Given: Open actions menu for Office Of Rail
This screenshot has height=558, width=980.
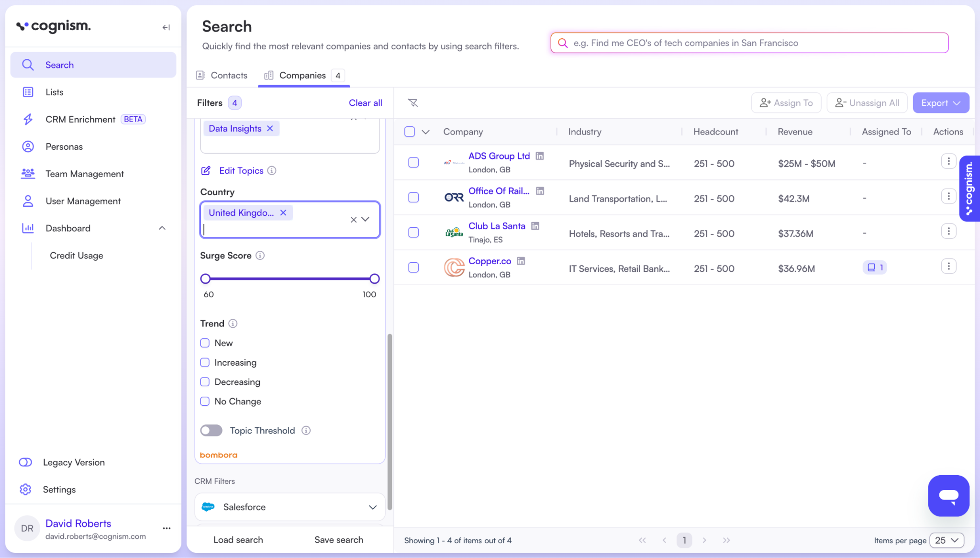Looking at the screenshot, I should point(948,196).
